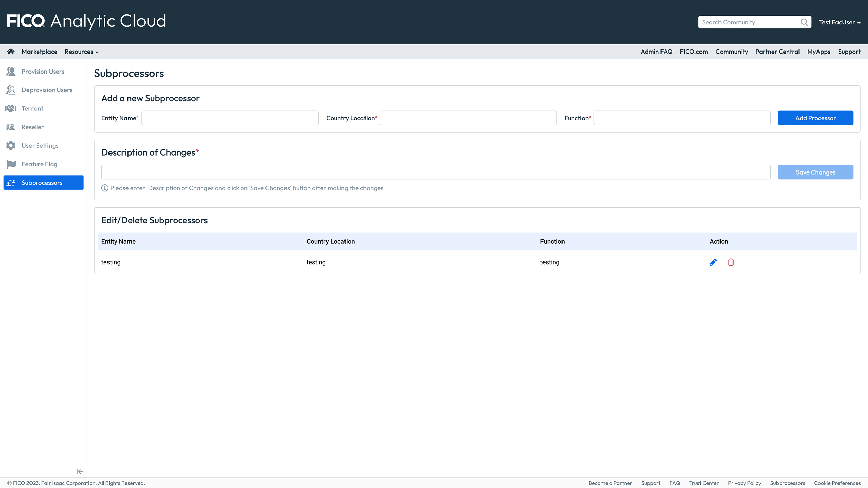Open the Test FacUser account dropdown
Image resolution: width=868 pixels, height=488 pixels.
coord(840,22)
